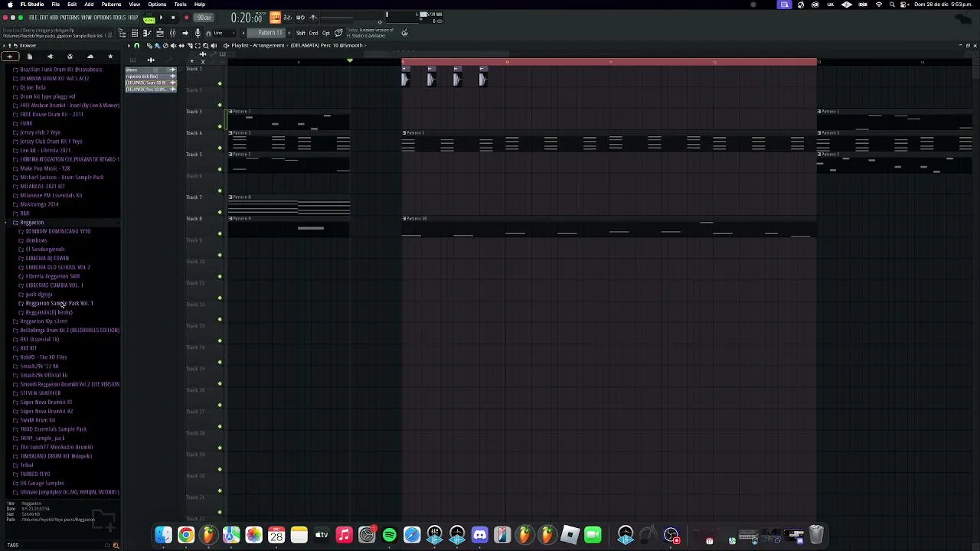
Task: Select the slip tool in playlist toolbar
Action: coord(181,45)
